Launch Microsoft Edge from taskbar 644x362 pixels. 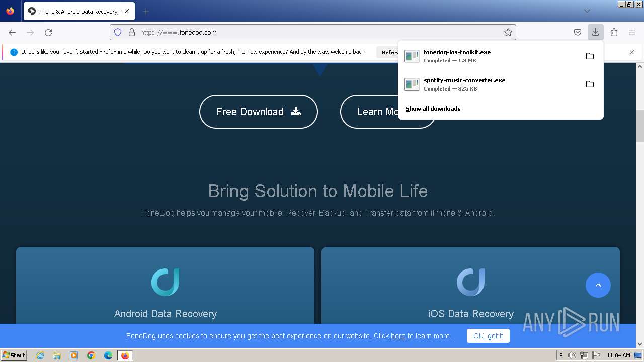(x=108, y=355)
